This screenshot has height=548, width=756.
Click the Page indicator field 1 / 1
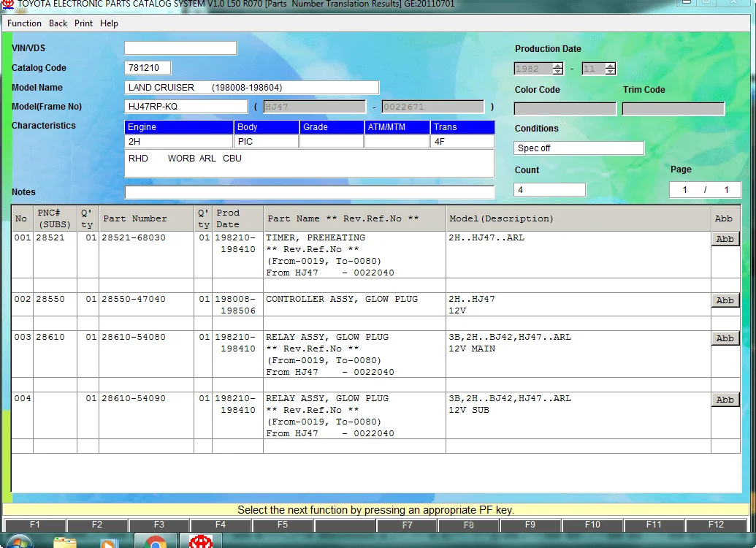coord(705,189)
